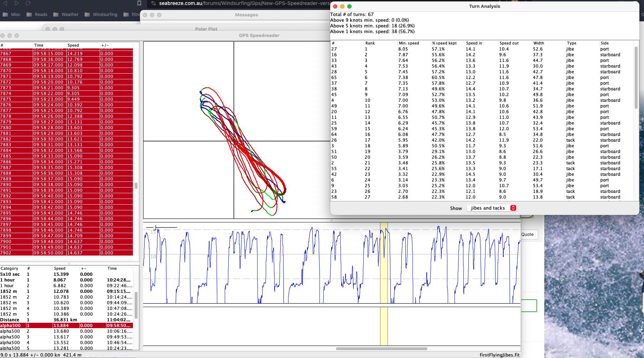The width and height of the screenshot is (644, 358).
Task: Click the zoom slider handle above speed graph
Action: [155, 227]
